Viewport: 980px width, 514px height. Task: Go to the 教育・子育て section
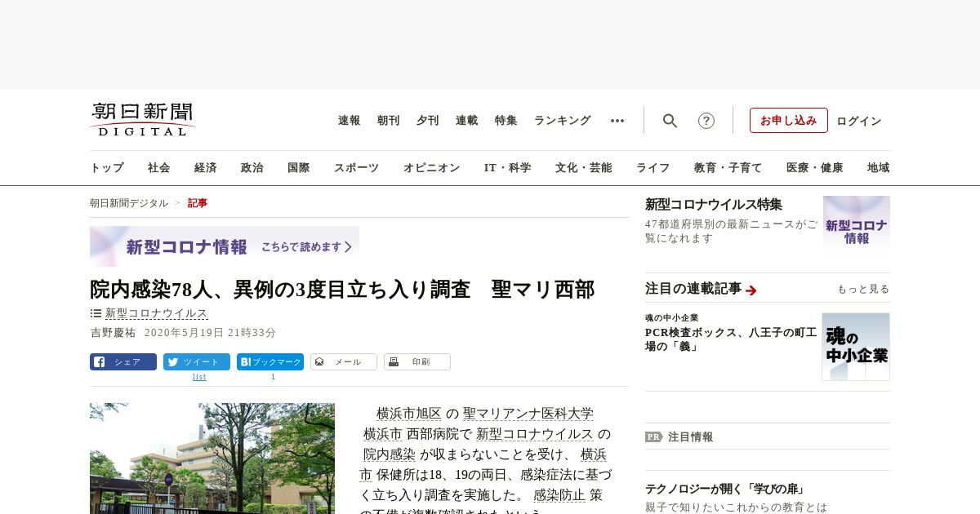click(x=728, y=168)
